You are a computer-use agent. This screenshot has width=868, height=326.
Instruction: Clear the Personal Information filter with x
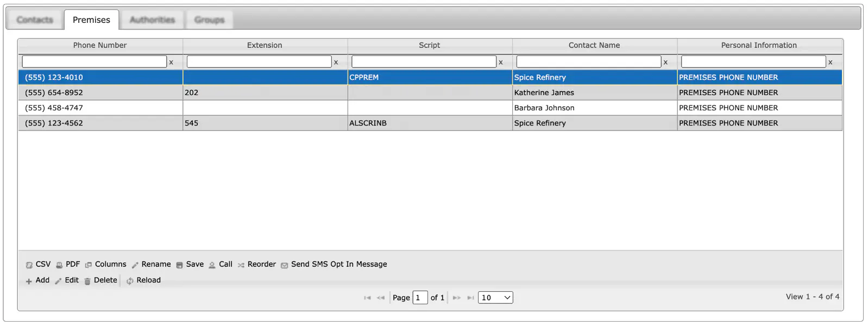pyautogui.click(x=830, y=62)
